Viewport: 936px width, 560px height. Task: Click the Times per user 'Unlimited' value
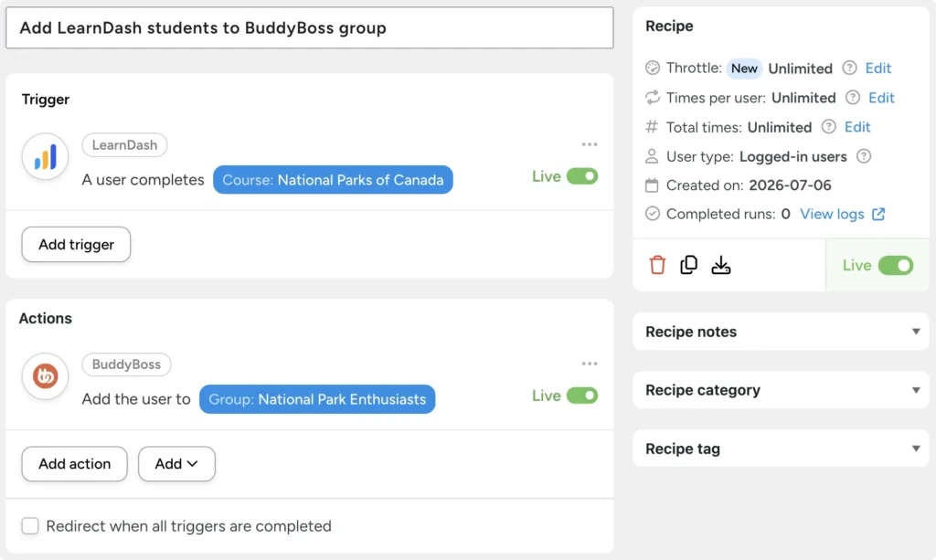click(803, 97)
